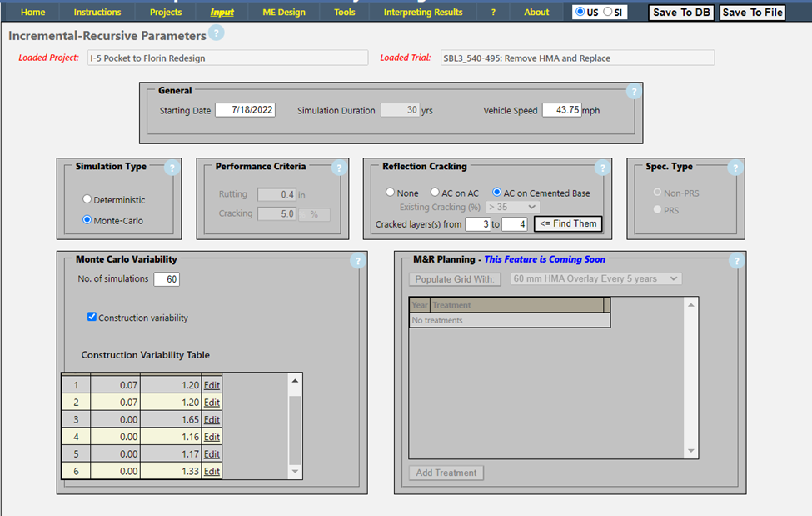Go to Interpreting Results menu
812x516 pixels.
[x=422, y=13]
